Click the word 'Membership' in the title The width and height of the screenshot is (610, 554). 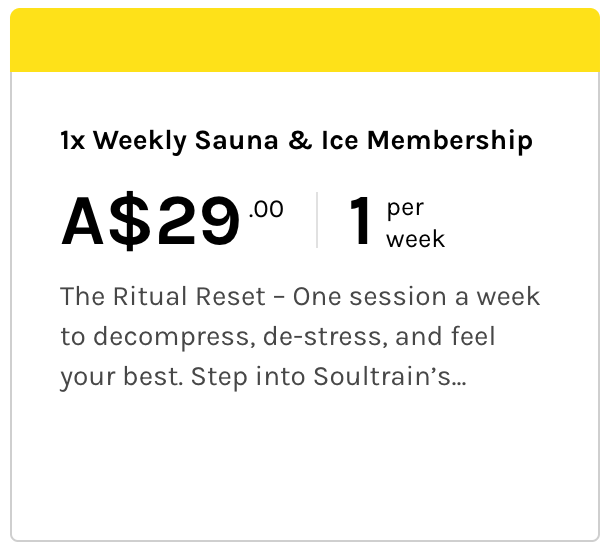pyautogui.click(x=450, y=140)
